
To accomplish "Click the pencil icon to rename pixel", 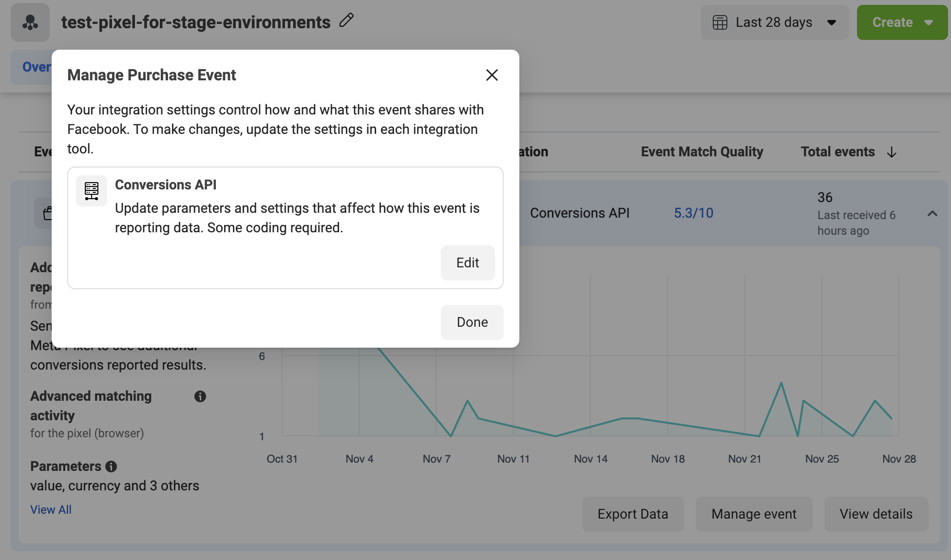I will (x=346, y=20).
